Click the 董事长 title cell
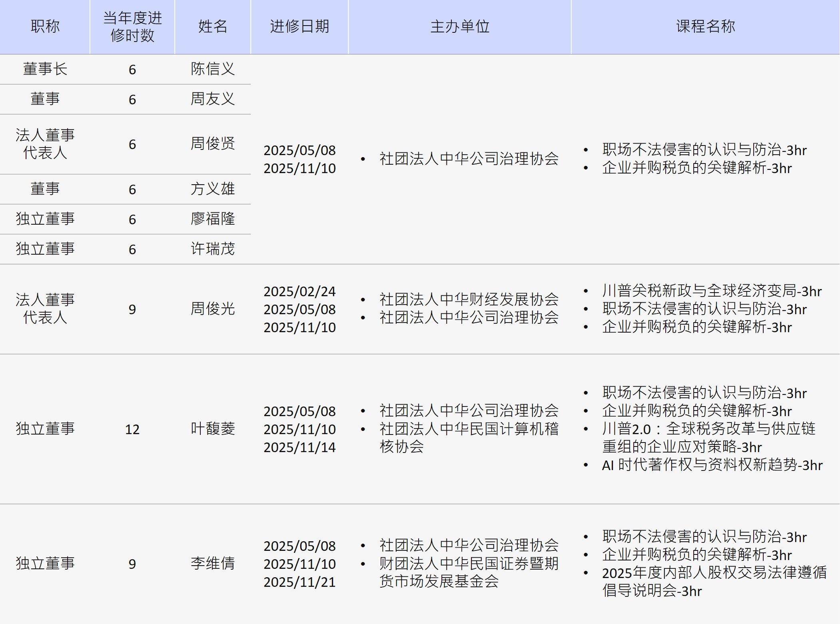This screenshot has width=840, height=624. coord(45,69)
